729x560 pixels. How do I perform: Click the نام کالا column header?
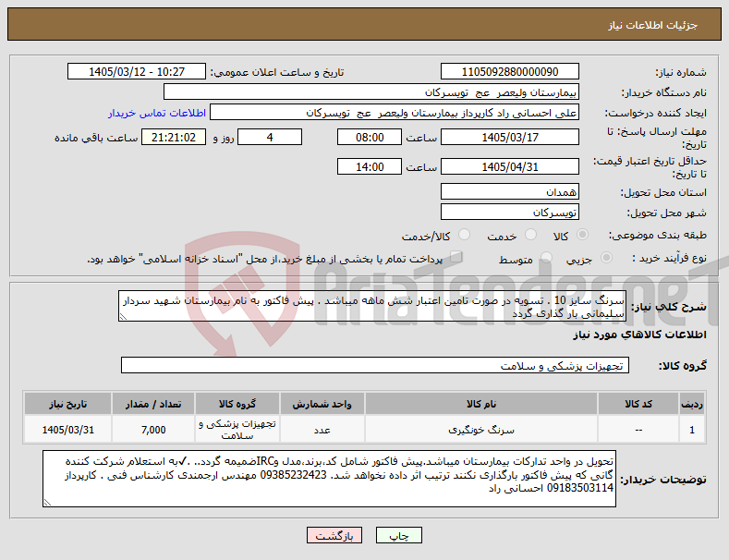coord(481,404)
